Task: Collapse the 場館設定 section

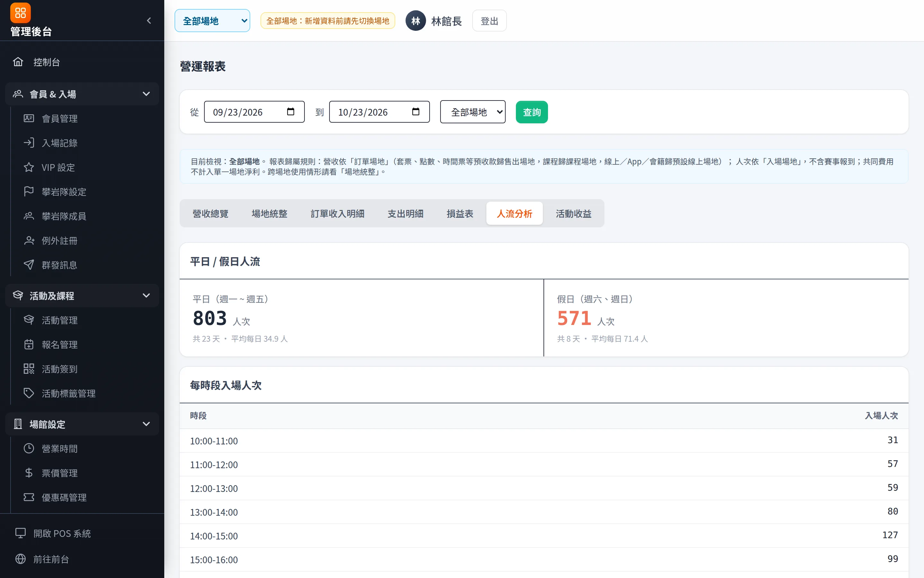Action: (82, 424)
